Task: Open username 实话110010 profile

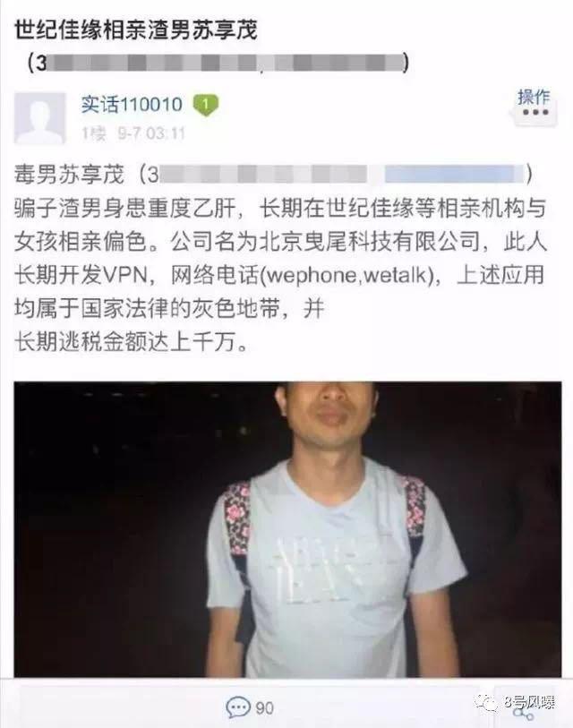Action: pyautogui.click(x=132, y=104)
